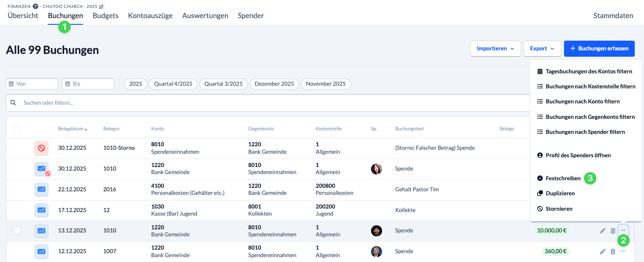Edit the 10.000,00 € booking with the pencil icon

[x=602, y=230]
